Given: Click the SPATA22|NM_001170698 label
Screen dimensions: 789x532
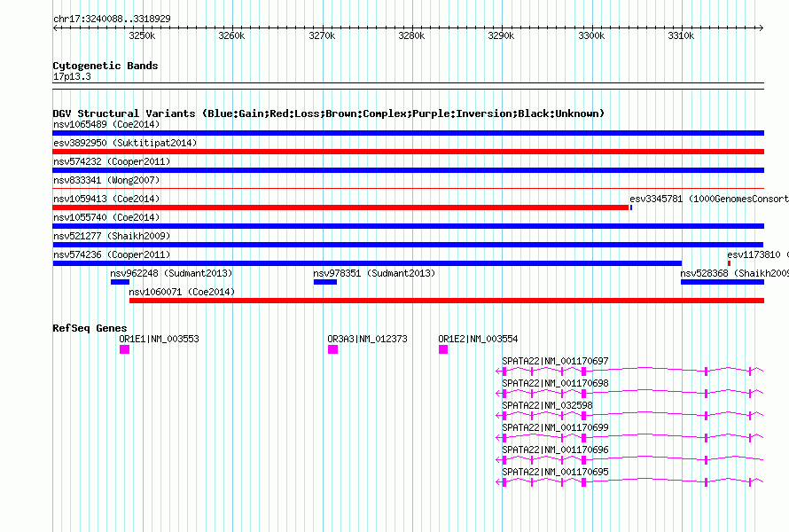Looking at the screenshot, I should [555, 384].
